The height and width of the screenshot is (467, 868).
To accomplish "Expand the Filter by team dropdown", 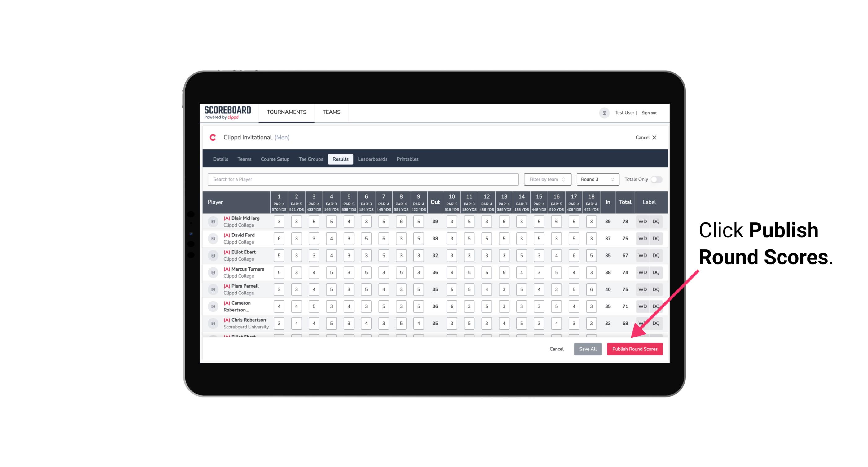I will point(546,179).
